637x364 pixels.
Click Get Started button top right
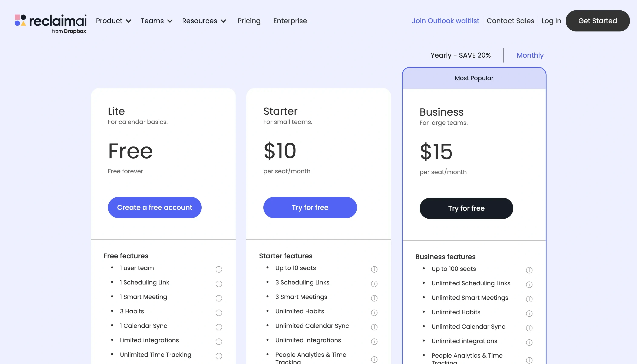[598, 21]
